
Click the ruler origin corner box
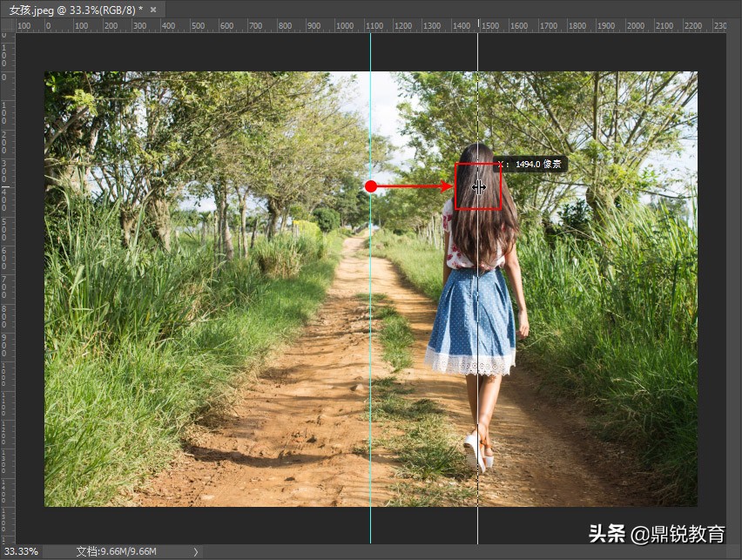(x=8, y=25)
